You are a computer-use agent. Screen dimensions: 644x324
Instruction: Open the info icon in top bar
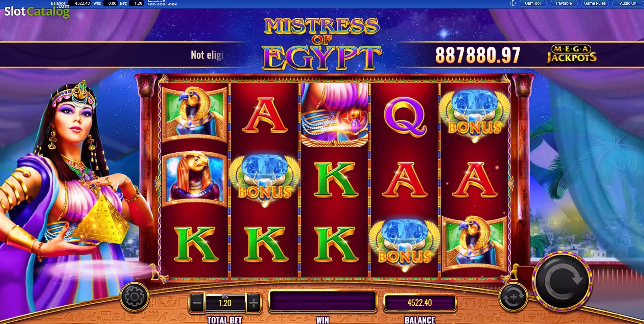click(512, 3)
